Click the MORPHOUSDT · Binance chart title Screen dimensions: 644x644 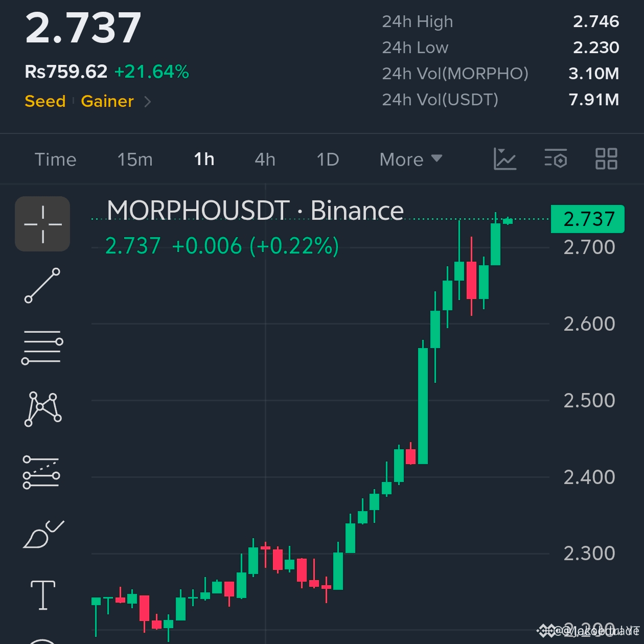255,211
